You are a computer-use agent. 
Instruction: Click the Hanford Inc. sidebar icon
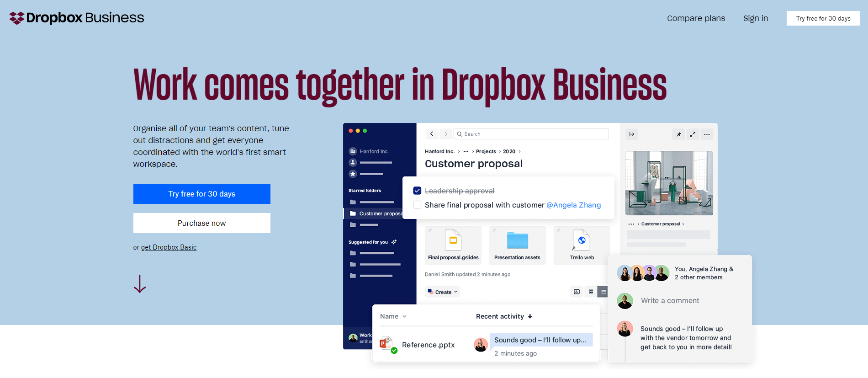coord(353,151)
